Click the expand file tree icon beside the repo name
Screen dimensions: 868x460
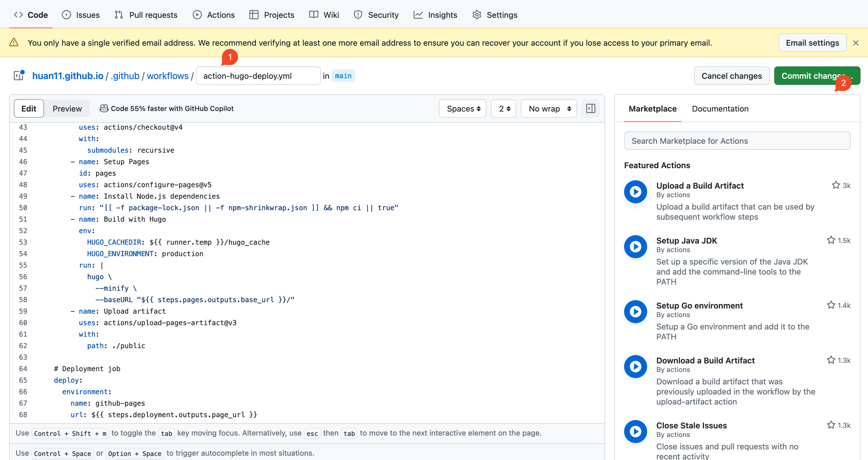click(18, 75)
